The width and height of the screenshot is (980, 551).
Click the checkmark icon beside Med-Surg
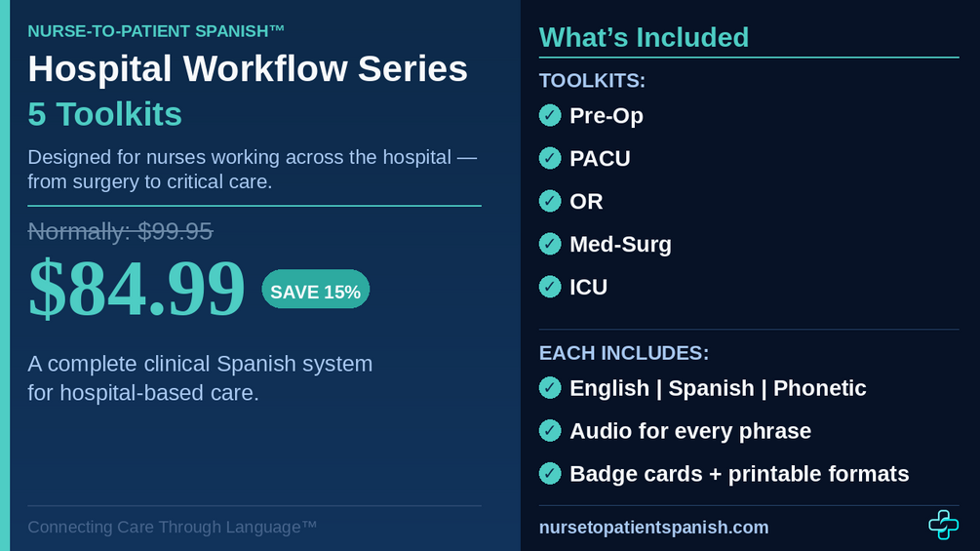[550, 244]
